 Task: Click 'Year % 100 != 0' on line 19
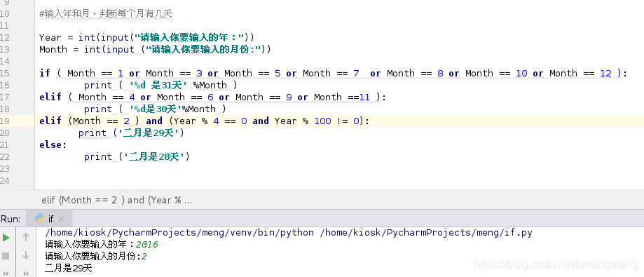[x=317, y=121]
